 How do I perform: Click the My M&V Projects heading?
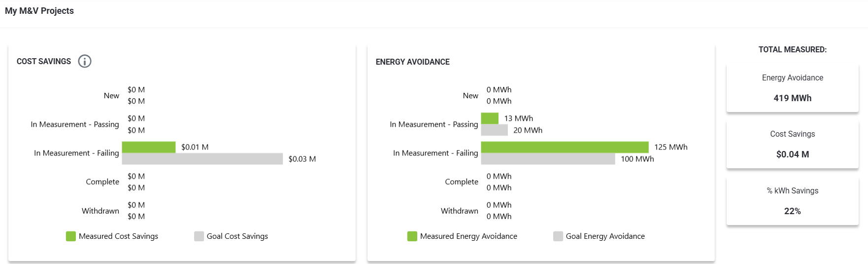[x=39, y=11]
